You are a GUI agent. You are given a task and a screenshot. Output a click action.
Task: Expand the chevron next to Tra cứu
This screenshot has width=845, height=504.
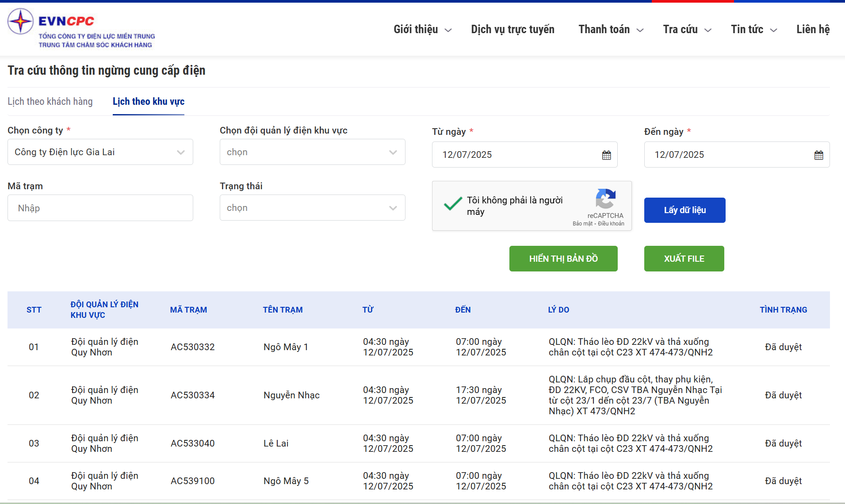(x=708, y=30)
